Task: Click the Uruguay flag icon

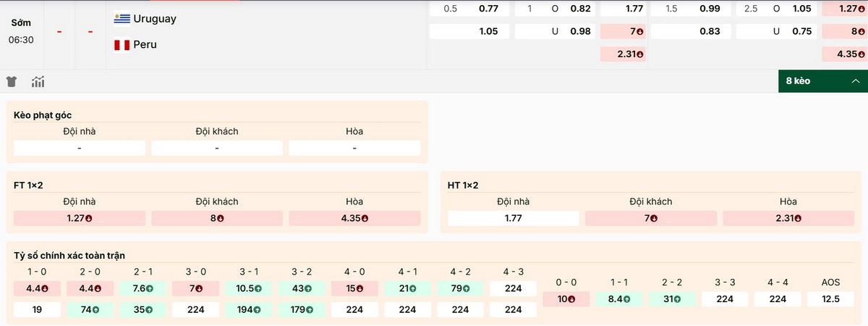Action: pyautogui.click(x=122, y=19)
